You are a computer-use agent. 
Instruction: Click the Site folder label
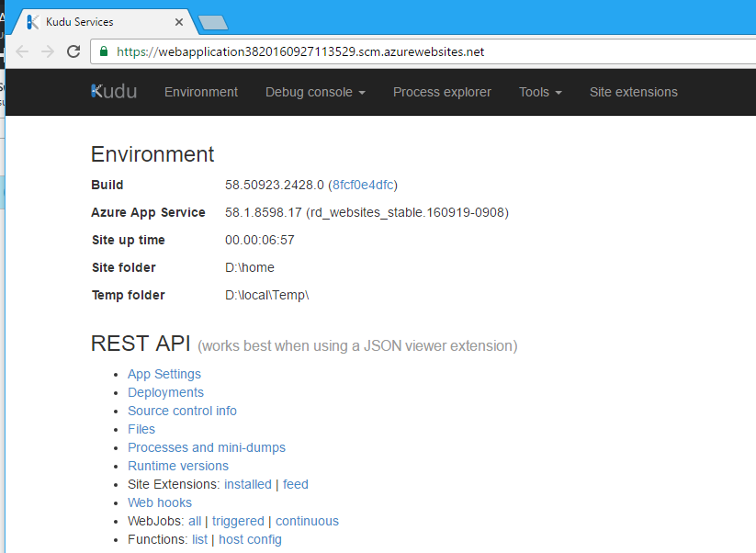(x=124, y=267)
